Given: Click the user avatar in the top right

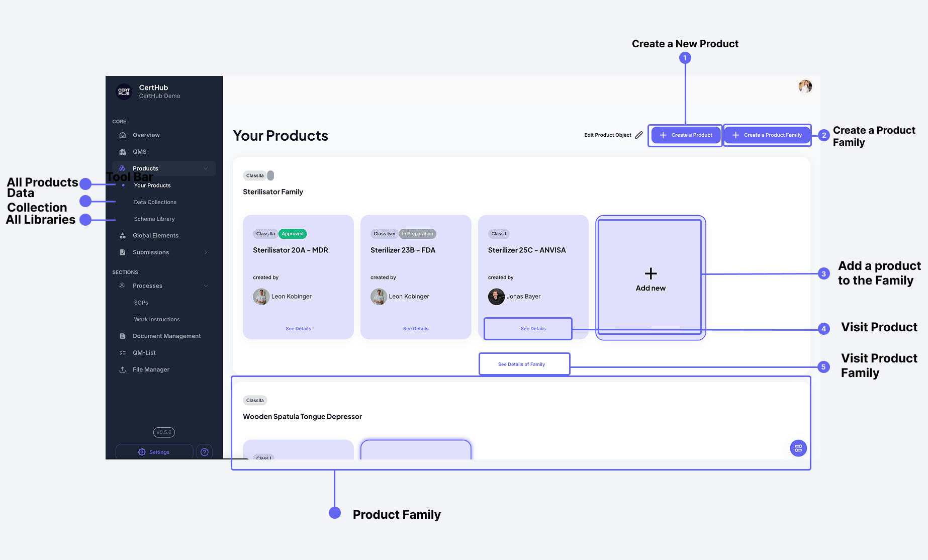Looking at the screenshot, I should [805, 86].
